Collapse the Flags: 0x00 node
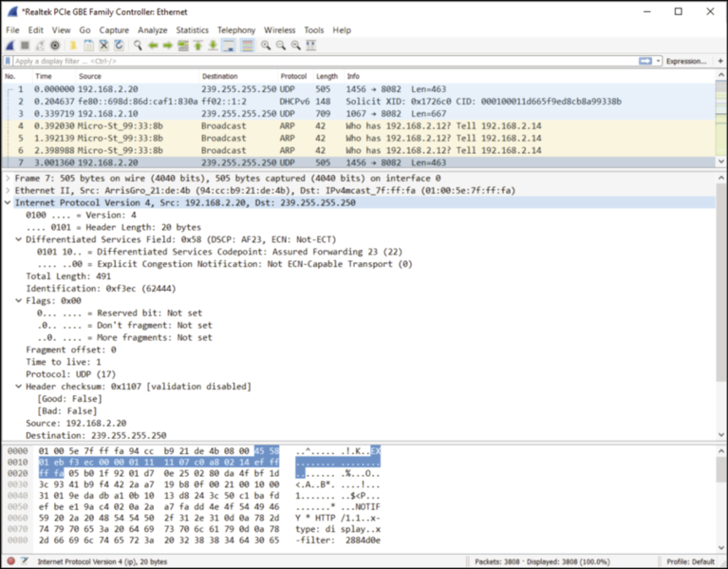728x569 pixels. tap(19, 300)
